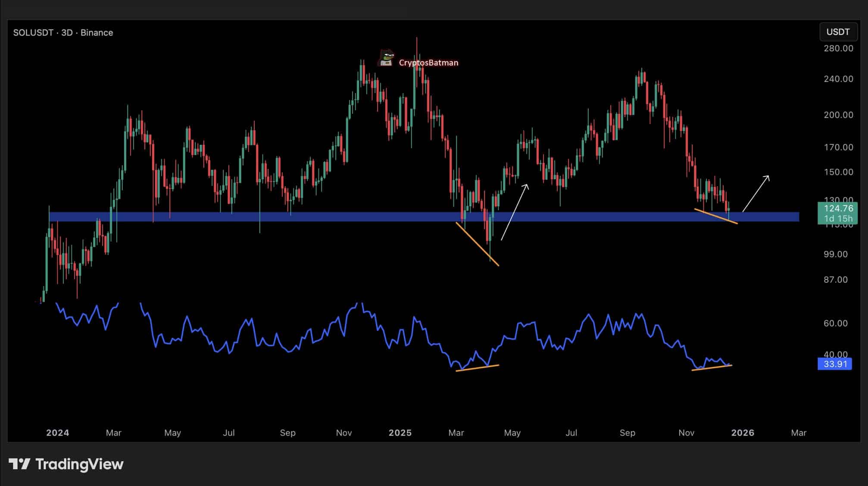Viewport: 868px width, 486px height.
Task: Open symbol details by clicking SOLUSDT
Action: (x=32, y=32)
